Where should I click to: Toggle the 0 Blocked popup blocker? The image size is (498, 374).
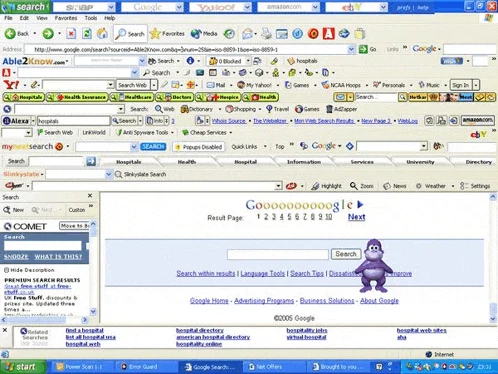(x=225, y=61)
